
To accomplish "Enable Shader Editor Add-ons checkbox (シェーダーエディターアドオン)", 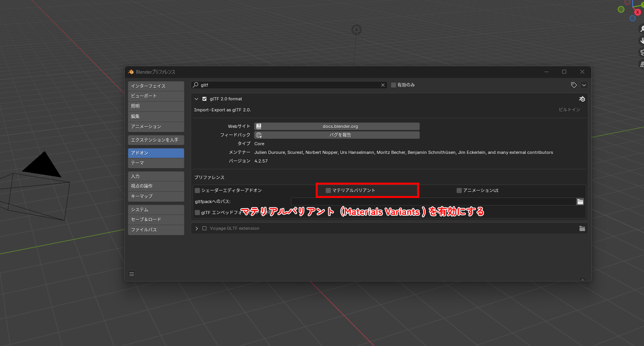I will click(197, 191).
